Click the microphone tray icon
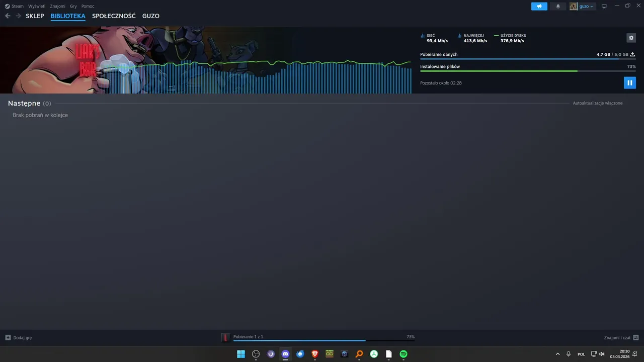The height and width of the screenshot is (362, 644). point(569,354)
